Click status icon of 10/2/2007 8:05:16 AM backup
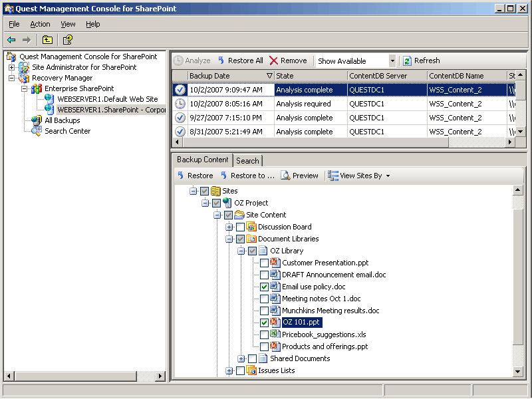This screenshot has width=532, height=399. pos(180,104)
